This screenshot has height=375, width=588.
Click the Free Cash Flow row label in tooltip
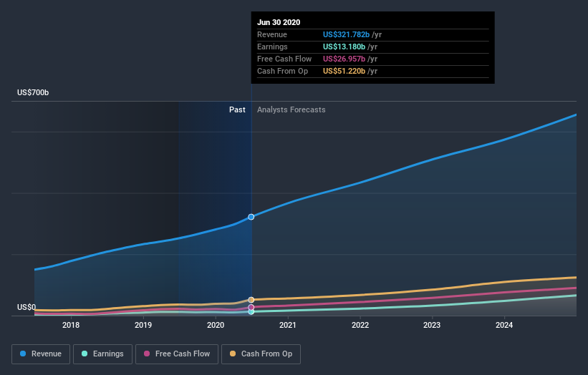284,59
